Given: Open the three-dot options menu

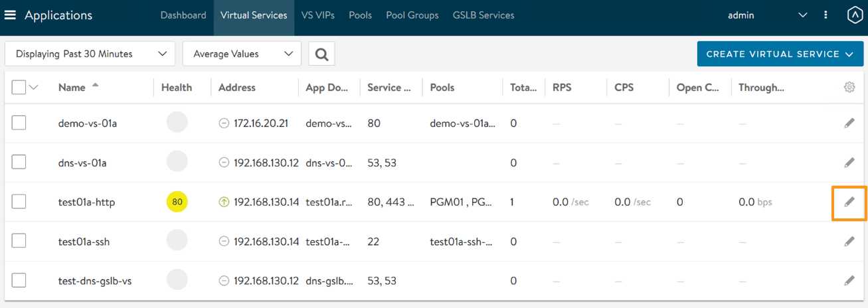Looking at the screenshot, I should click(825, 15).
